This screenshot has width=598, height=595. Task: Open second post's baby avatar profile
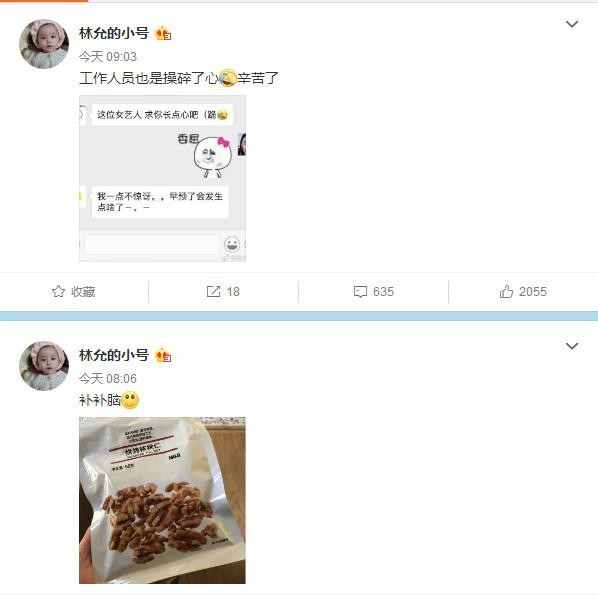44,366
